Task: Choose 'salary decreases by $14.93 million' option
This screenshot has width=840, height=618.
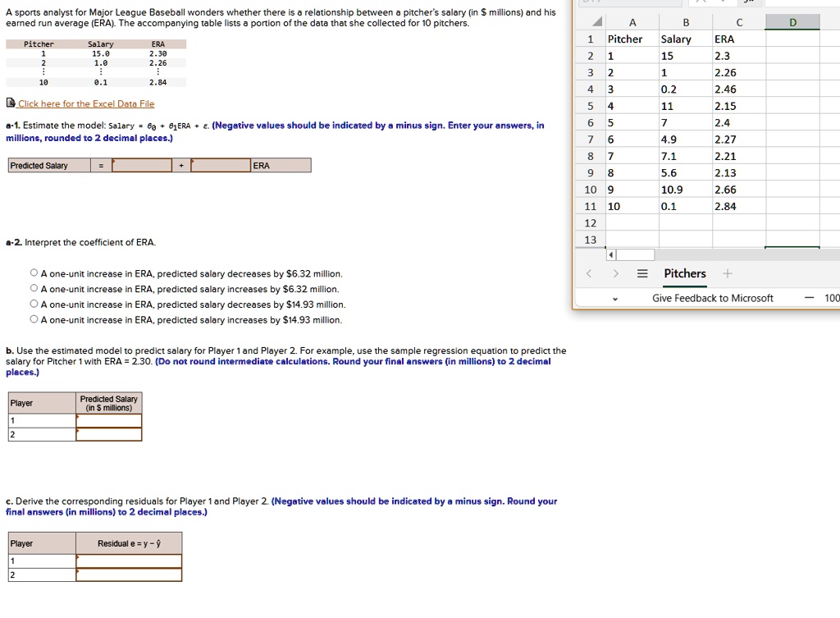Action: tap(34, 304)
